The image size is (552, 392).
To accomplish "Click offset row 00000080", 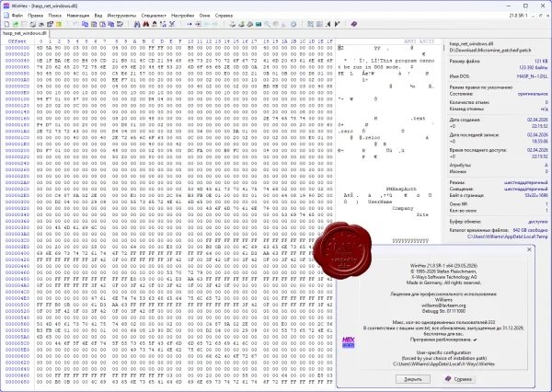I will coord(17,74).
